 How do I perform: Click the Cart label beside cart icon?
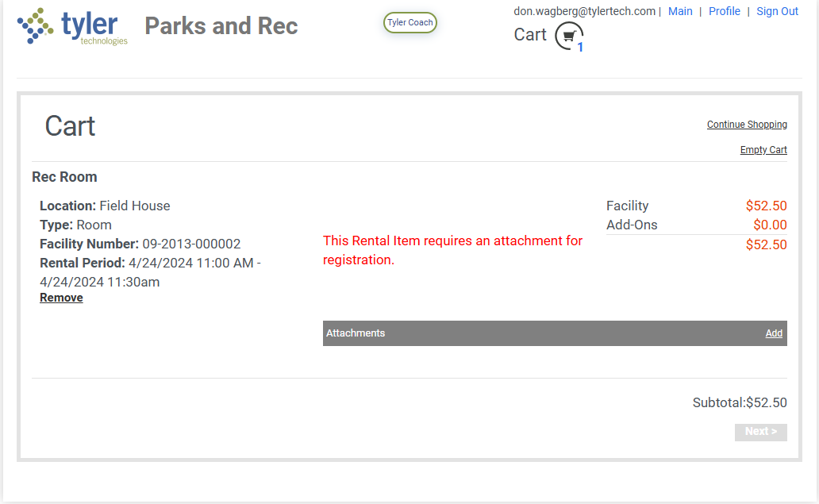[x=530, y=35]
